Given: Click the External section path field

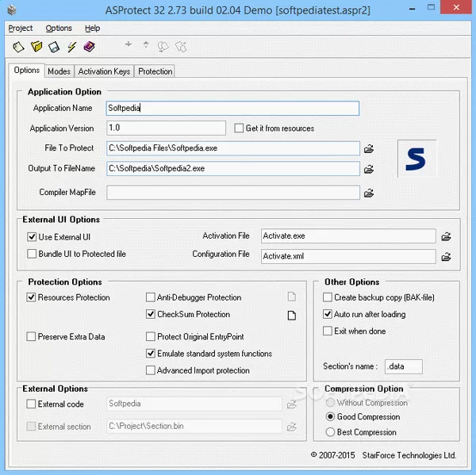Looking at the screenshot, I should click(x=194, y=426).
